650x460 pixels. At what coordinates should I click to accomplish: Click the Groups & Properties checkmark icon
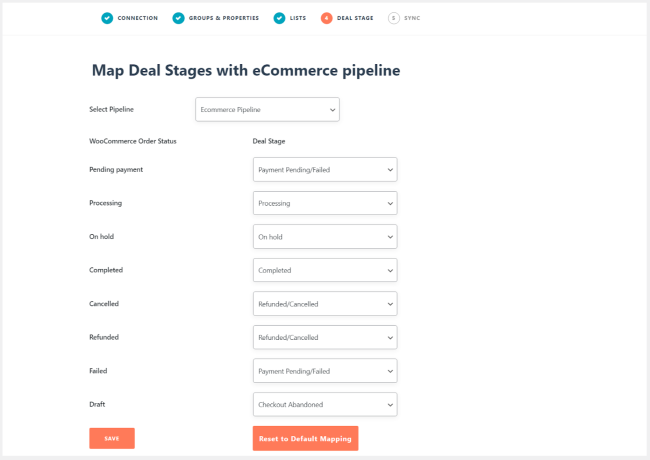tap(178, 18)
